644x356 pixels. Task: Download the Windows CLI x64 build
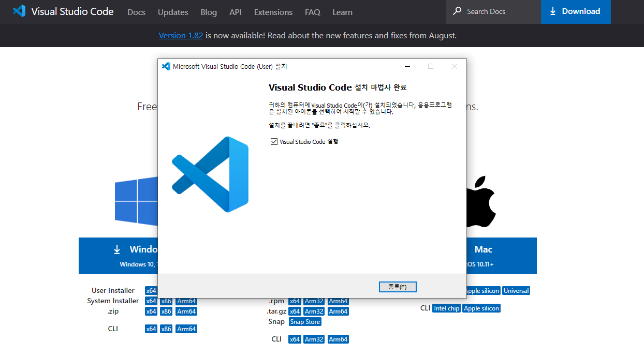pyautogui.click(x=151, y=329)
